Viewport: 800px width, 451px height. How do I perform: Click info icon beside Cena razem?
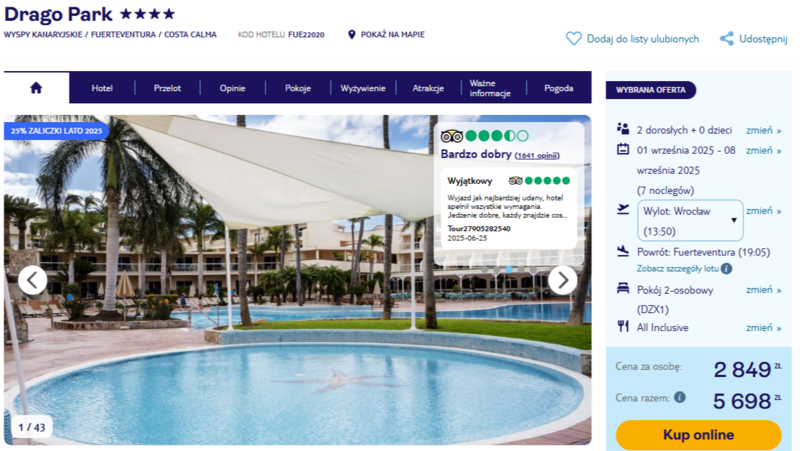tap(680, 397)
